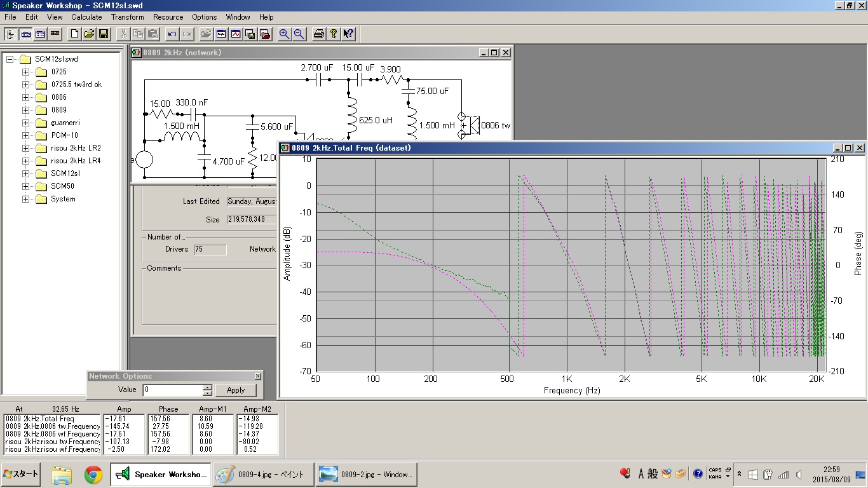868x488 pixels.
Task: Click the Copy toolbar icon
Action: [x=138, y=34]
